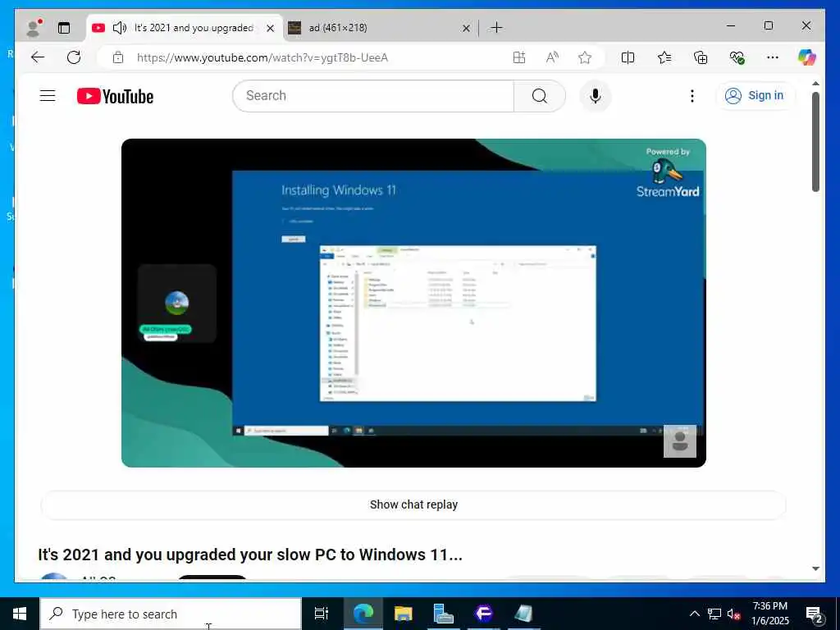
Task: Open network status tray icon
Action: [714, 614]
